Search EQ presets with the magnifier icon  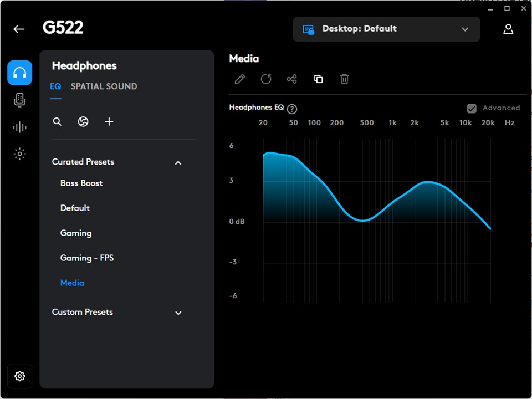point(57,121)
